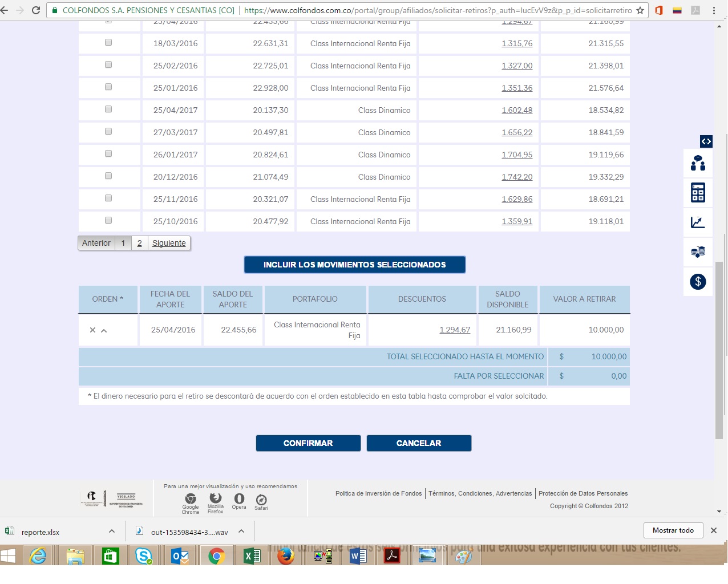This screenshot has width=728, height=584.
Task: Reload the page with the refresh icon
Action: pos(36,10)
